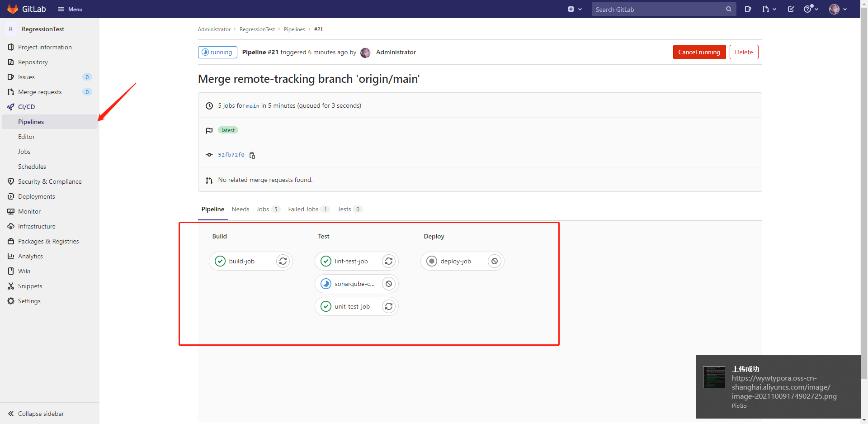This screenshot has height=424, width=868.
Task: Delete the pipeline with Delete button
Action: pyautogui.click(x=744, y=52)
